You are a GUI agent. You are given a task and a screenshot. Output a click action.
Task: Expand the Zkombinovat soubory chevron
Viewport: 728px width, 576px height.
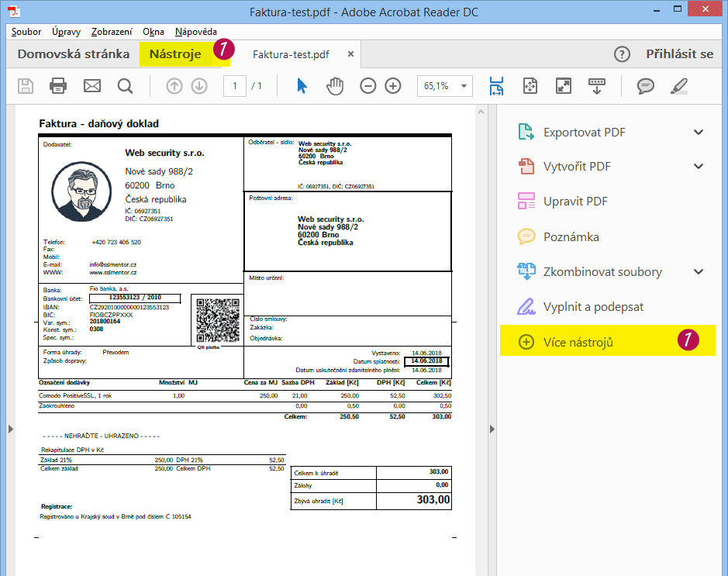(699, 271)
